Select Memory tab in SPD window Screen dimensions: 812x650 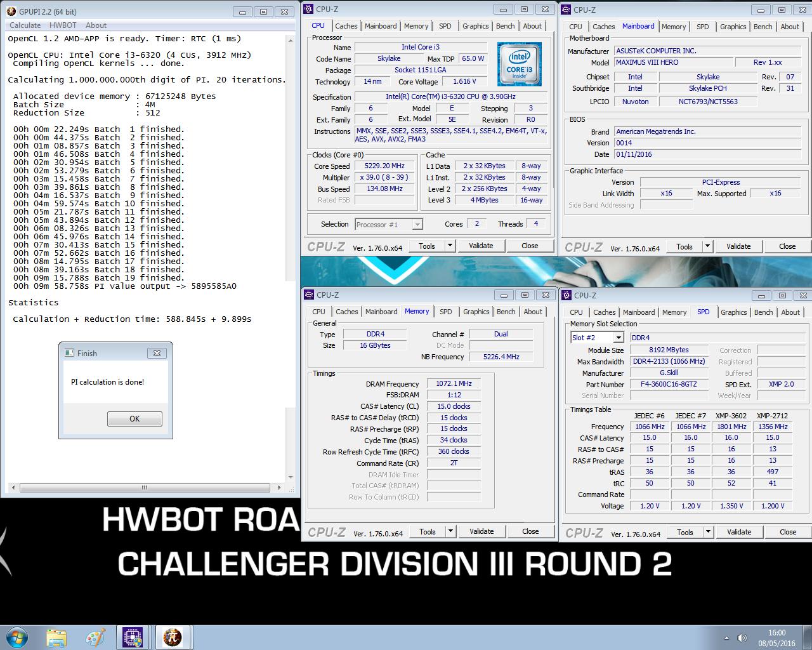coord(674,312)
